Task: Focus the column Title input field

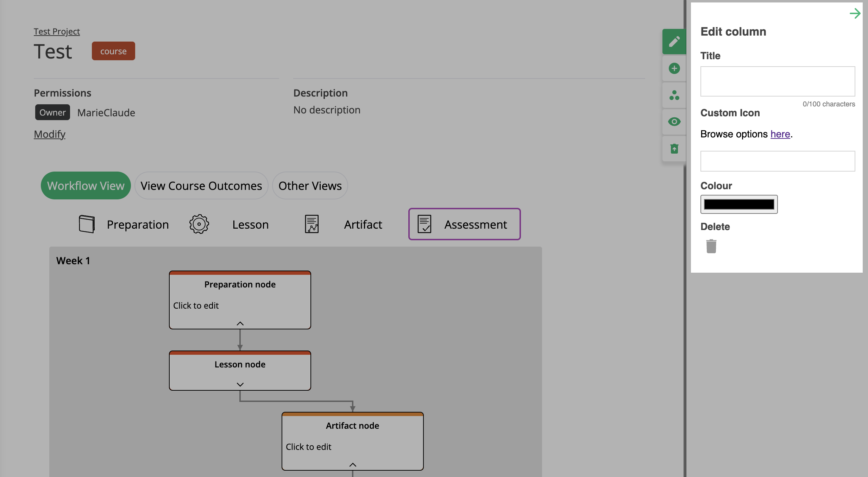Action: pyautogui.click(x=778, y=81)
